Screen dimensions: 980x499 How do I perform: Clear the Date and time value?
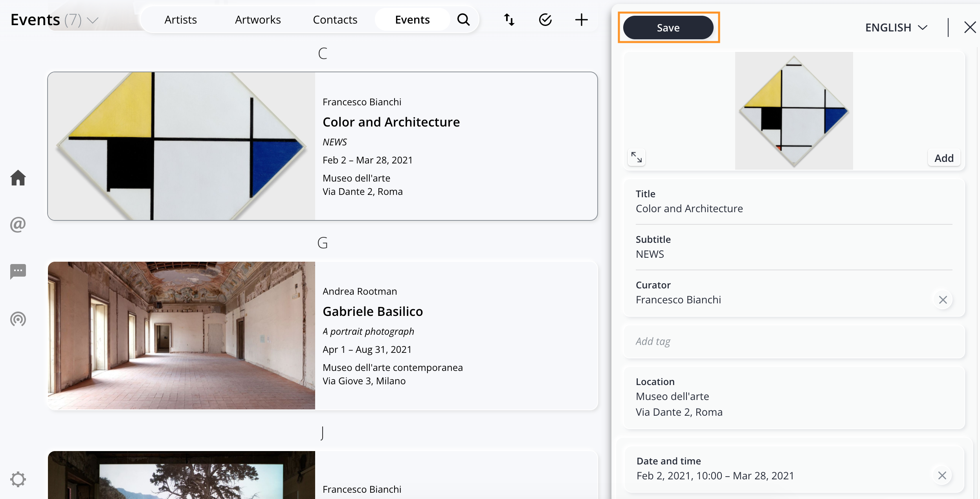pyautogui.click(x=942, y=476)
